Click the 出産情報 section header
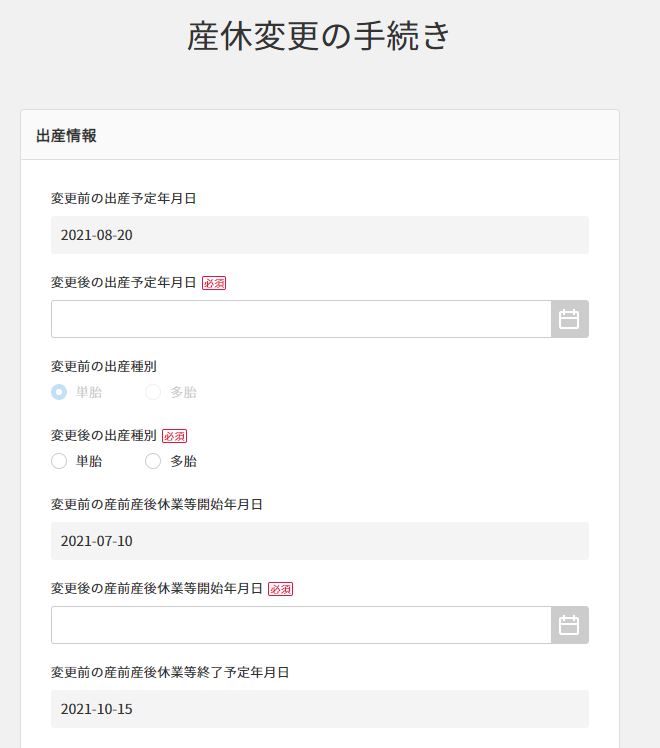This screenshot has height=748, width=660. click(x=67, y=136)
